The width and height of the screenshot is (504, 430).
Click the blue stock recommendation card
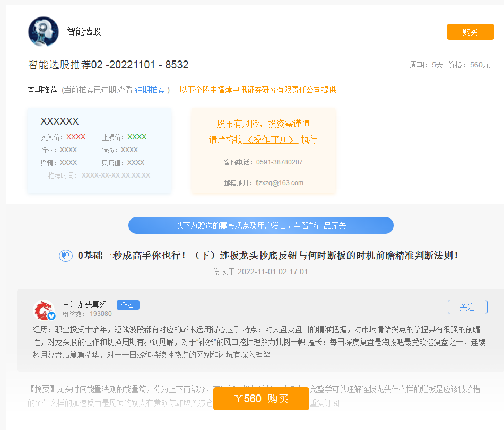click(99, 150)
